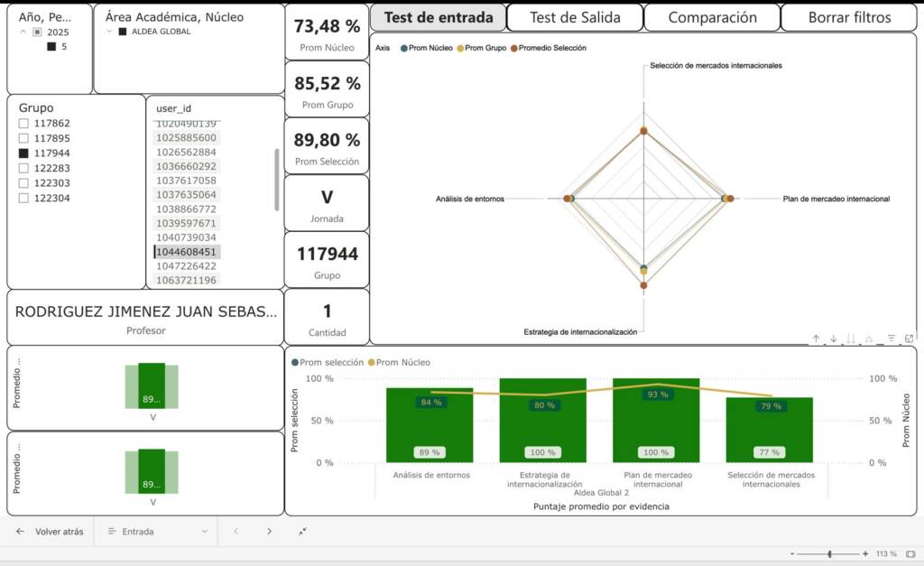The width and height of the screenshot is (924, 566).
Task: Tick the checkbox for group 122304
Action: click(24, 199)
